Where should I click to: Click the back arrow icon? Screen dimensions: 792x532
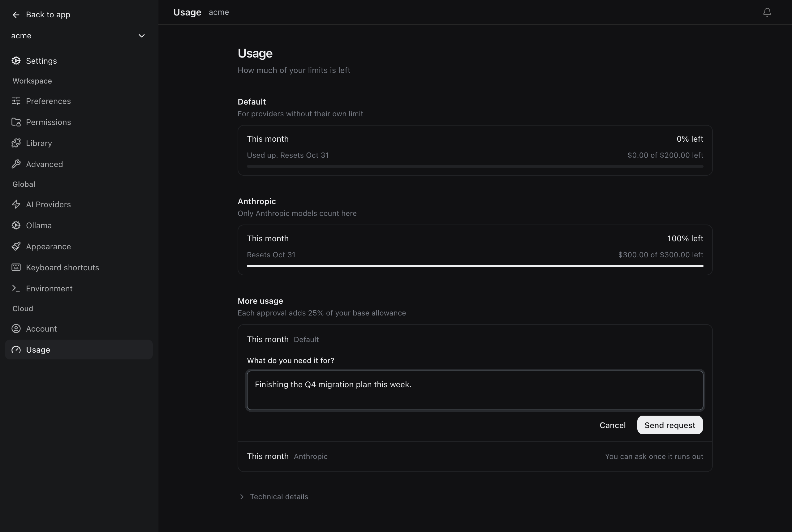[x=15, y=15]
